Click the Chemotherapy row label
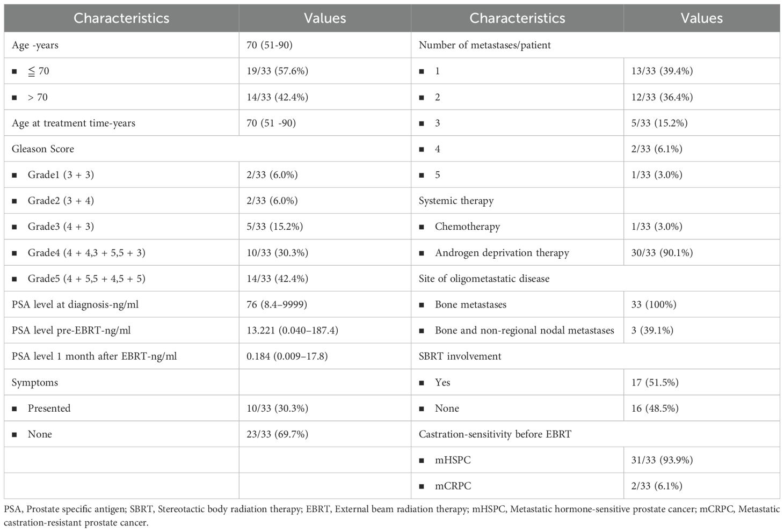784x532 pixels. point(467,227)
